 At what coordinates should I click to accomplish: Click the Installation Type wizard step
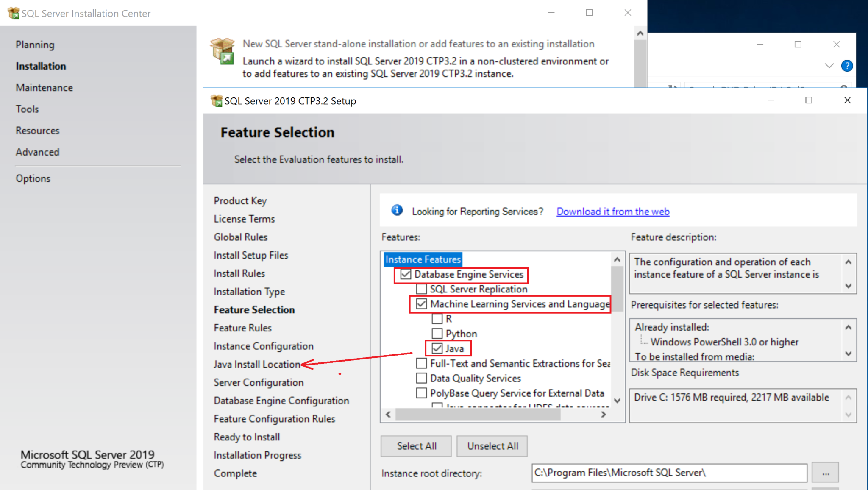(250, 292)
